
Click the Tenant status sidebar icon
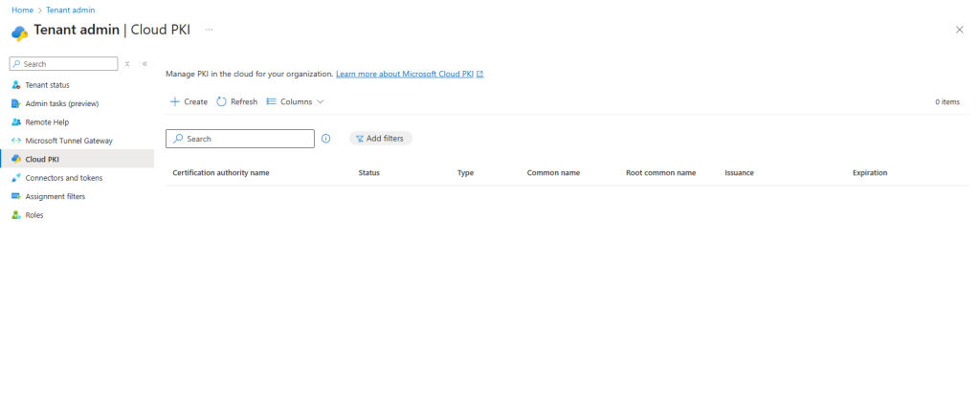16,85
